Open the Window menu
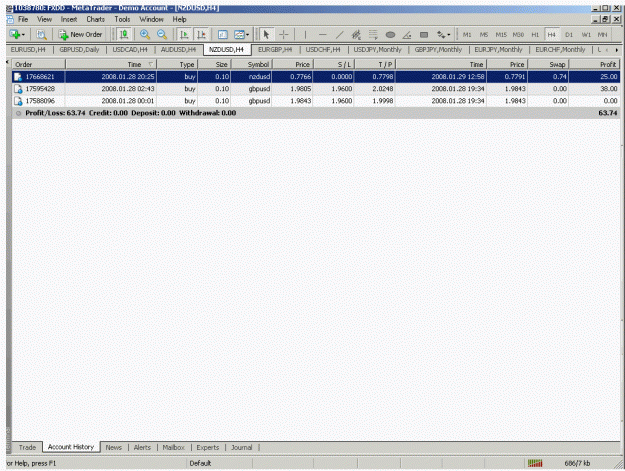This screenshot has height=471, width=625. click(x=151, y=19)
